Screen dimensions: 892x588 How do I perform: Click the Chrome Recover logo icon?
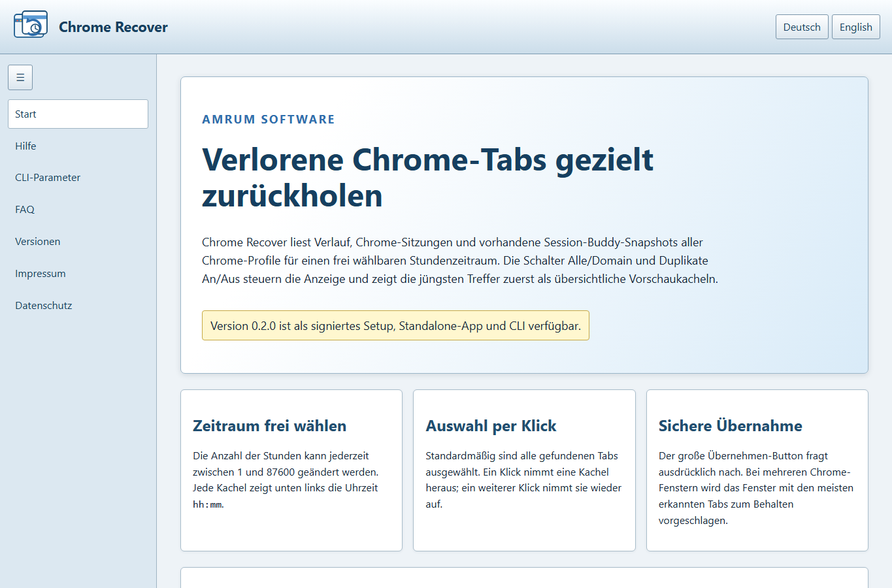click(x=31, y=25)
